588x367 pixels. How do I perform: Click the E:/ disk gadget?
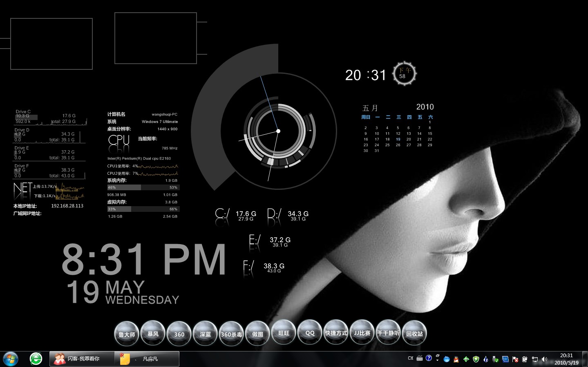270,242
